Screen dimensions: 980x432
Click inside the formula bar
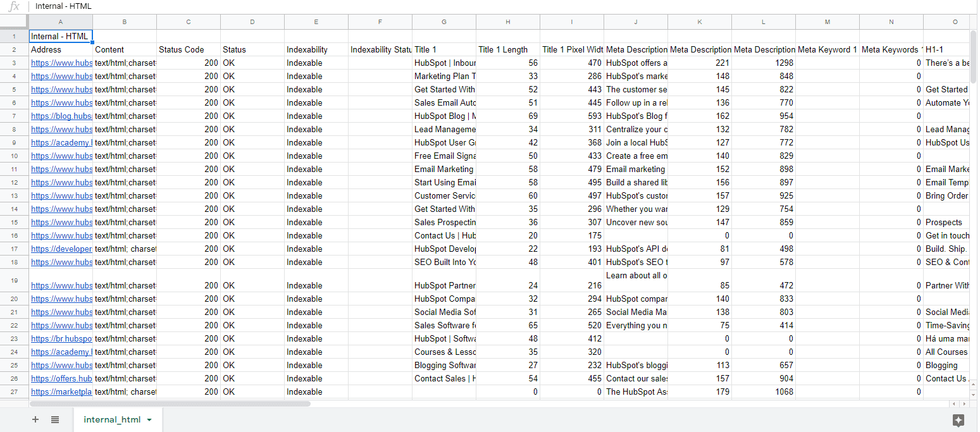click(x=253, y=6)
